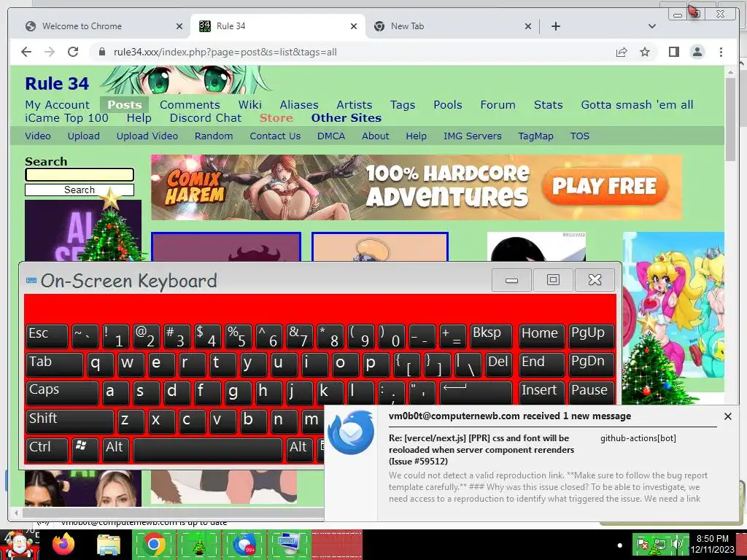Click the Thunderbird logo in the notification

pyautogui.click(x=352, y=432)
